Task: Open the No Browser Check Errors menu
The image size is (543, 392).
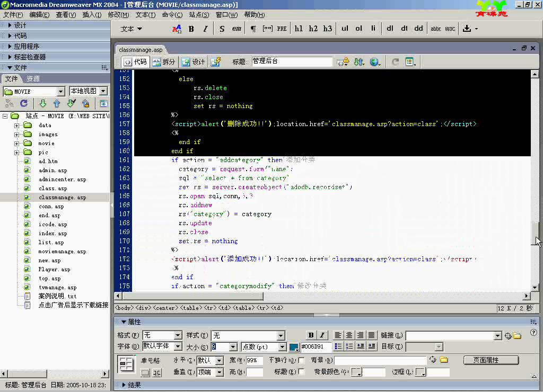Action: click(x=343, y=61)
